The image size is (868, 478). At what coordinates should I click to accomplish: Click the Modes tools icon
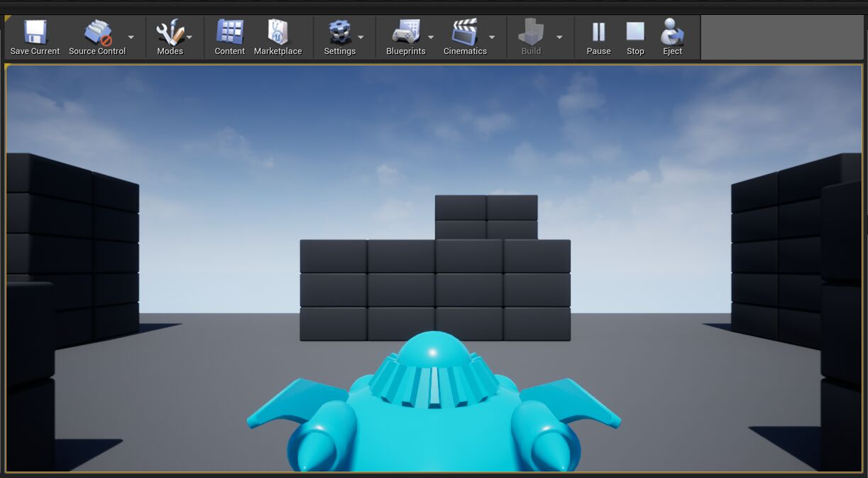coord(170,33)
